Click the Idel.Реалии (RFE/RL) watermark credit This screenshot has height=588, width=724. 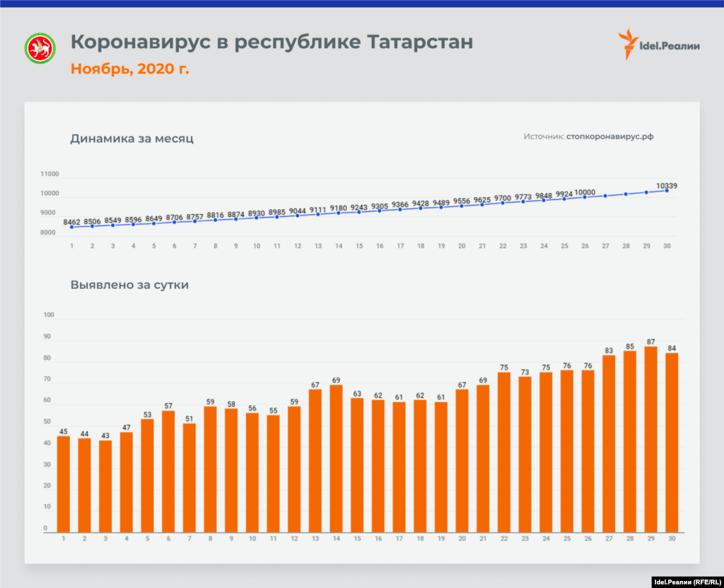[x=679, y=581]
